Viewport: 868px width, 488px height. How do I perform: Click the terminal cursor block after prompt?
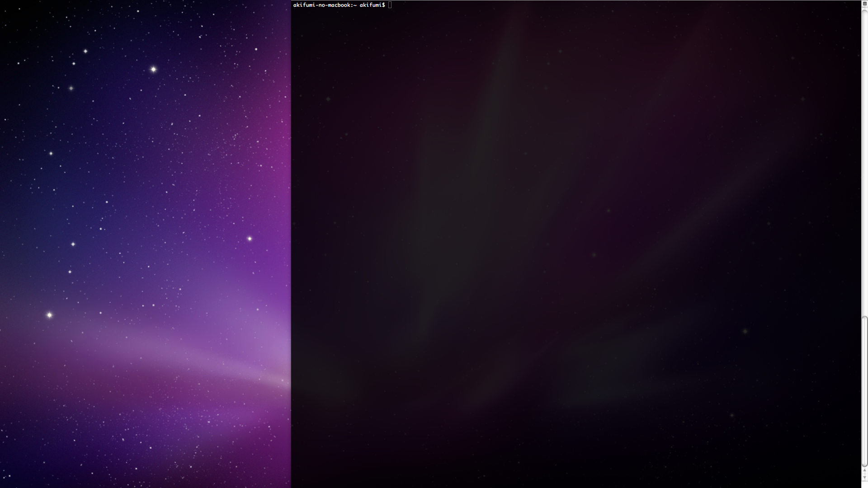pyautogui.click(x=390, y=5)
